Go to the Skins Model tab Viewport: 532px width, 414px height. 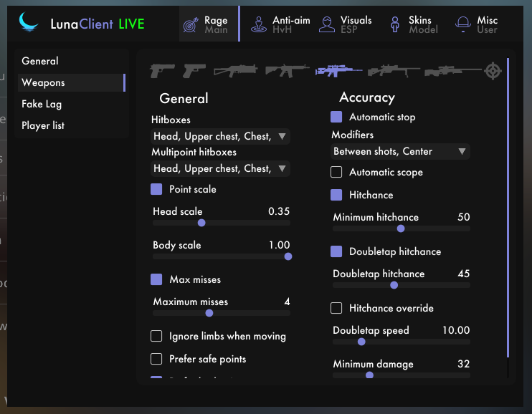click(414, 24)
